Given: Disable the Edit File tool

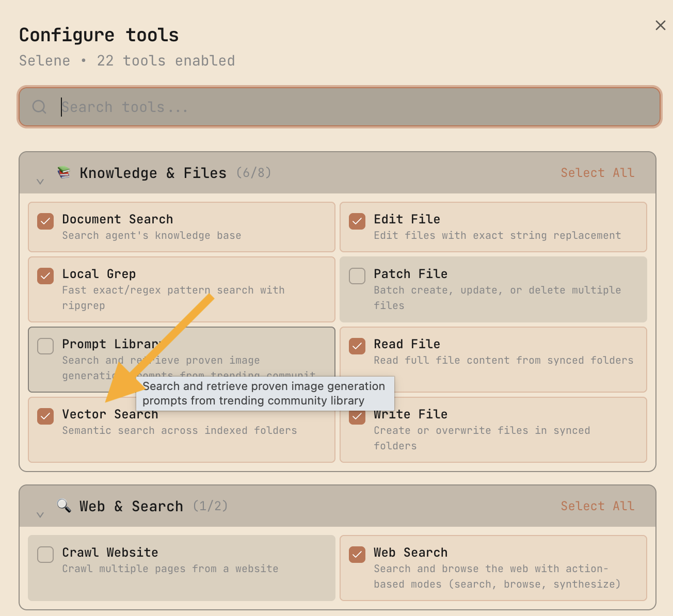Looking at the screenshot, I should [x=357, y=221].
